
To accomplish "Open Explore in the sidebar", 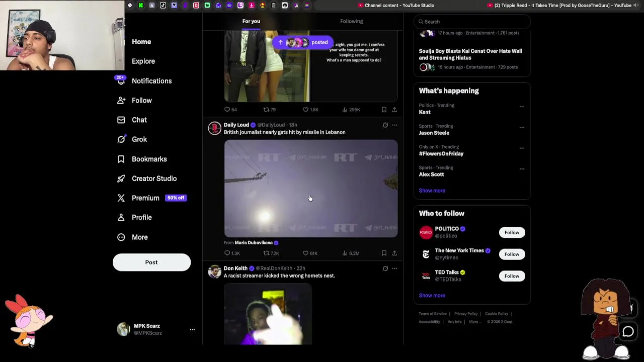I will point(143,61).
